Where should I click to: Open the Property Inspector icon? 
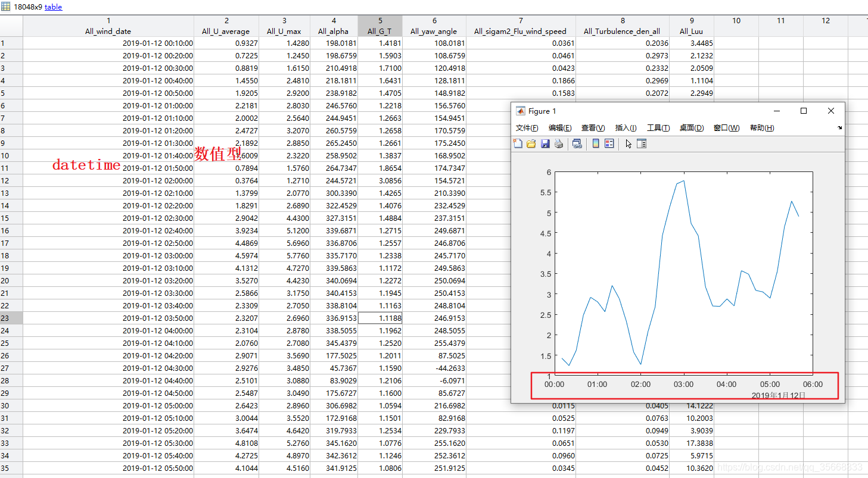642,143
